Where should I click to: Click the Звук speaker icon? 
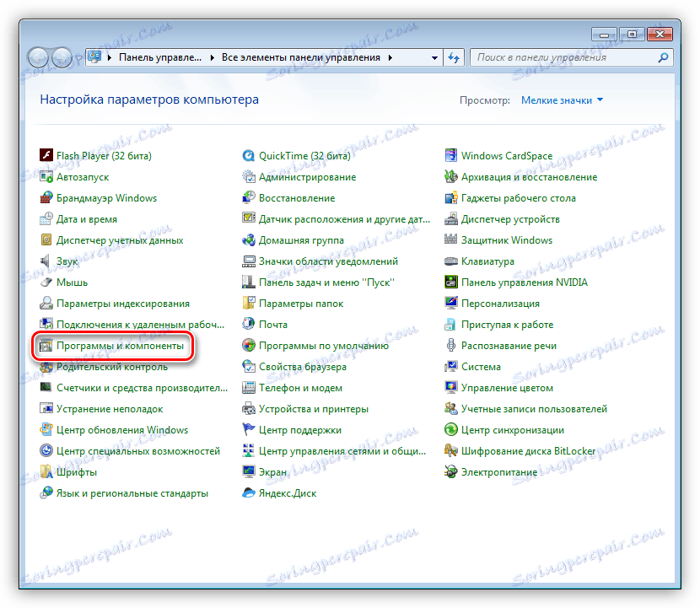point(46,261)
